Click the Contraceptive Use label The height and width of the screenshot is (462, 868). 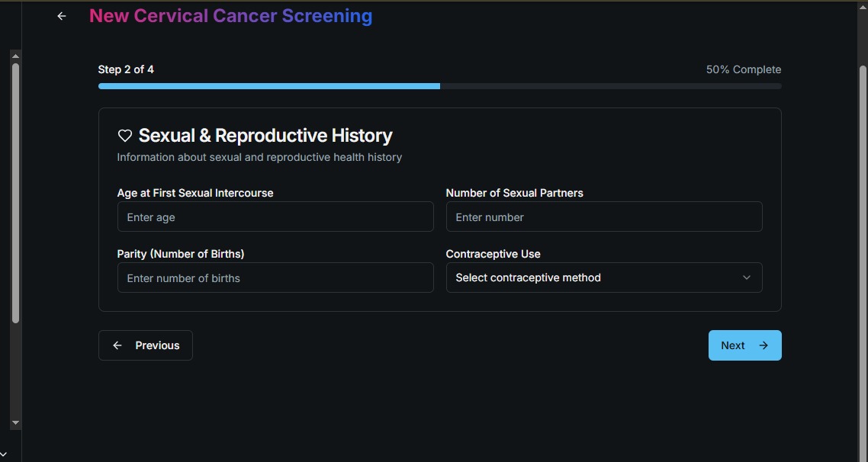click(493, 254)
